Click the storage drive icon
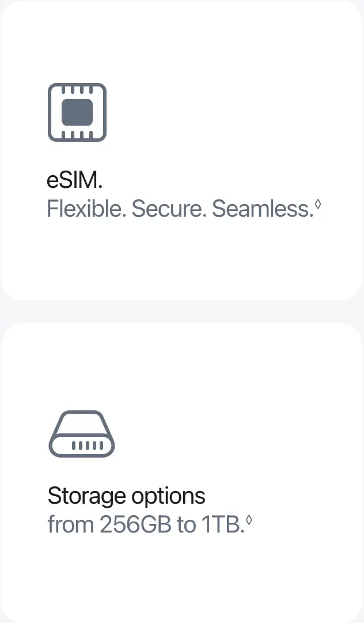Viewport: 364px width, 623px height. coord(81,433)
